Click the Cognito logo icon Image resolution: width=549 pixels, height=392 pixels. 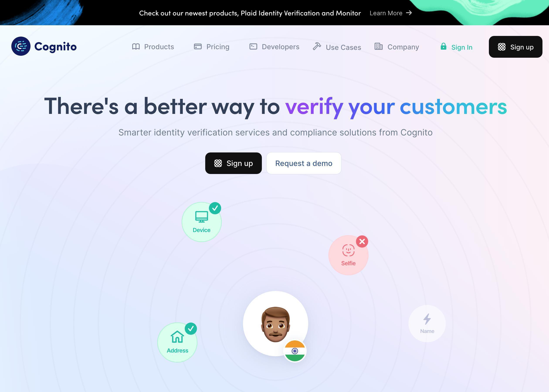point(21,46)
